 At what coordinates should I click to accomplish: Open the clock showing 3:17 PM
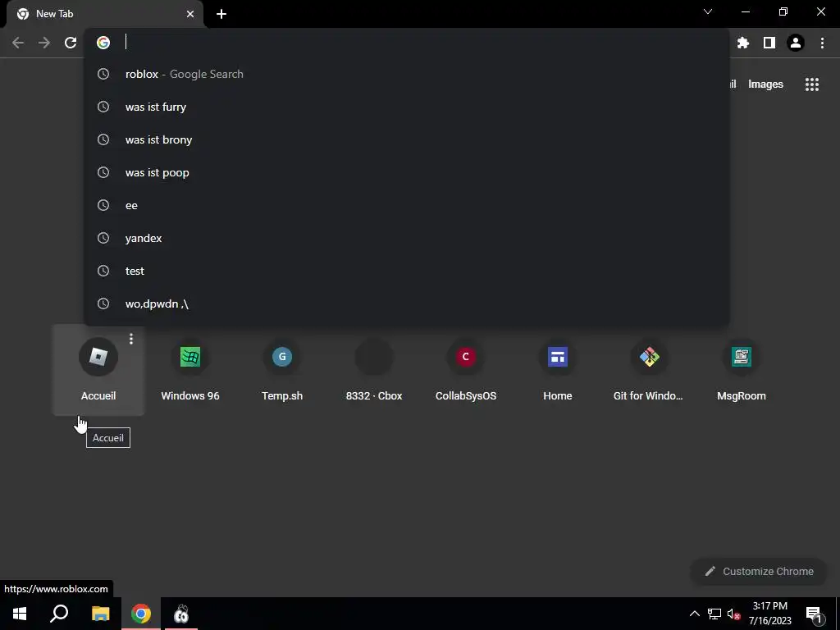[769, 614]
